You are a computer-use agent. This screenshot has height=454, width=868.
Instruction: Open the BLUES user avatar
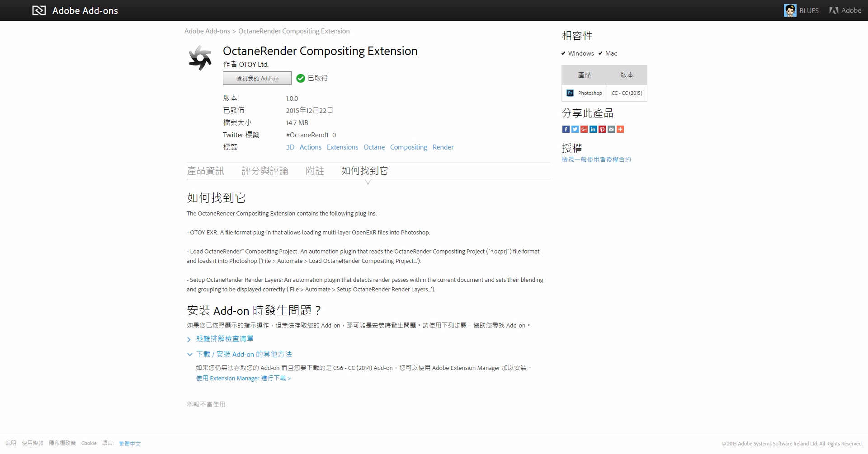click(x=790, y=10)
